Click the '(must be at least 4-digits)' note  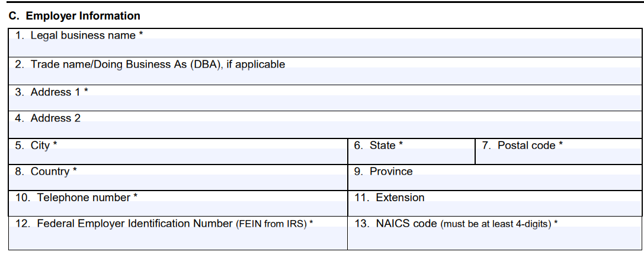(496, 224)
